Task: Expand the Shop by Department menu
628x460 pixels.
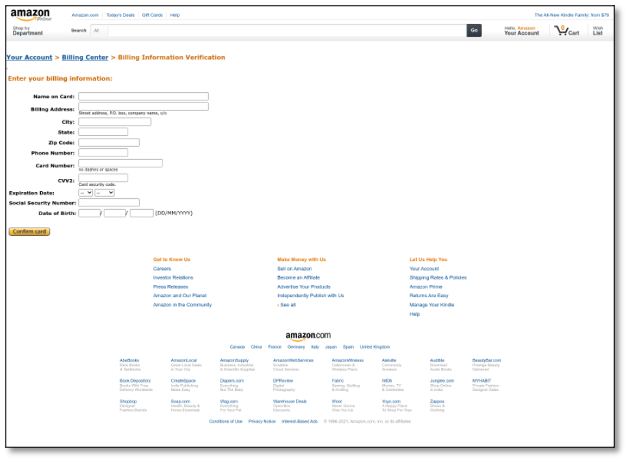Action: [28, 31]
